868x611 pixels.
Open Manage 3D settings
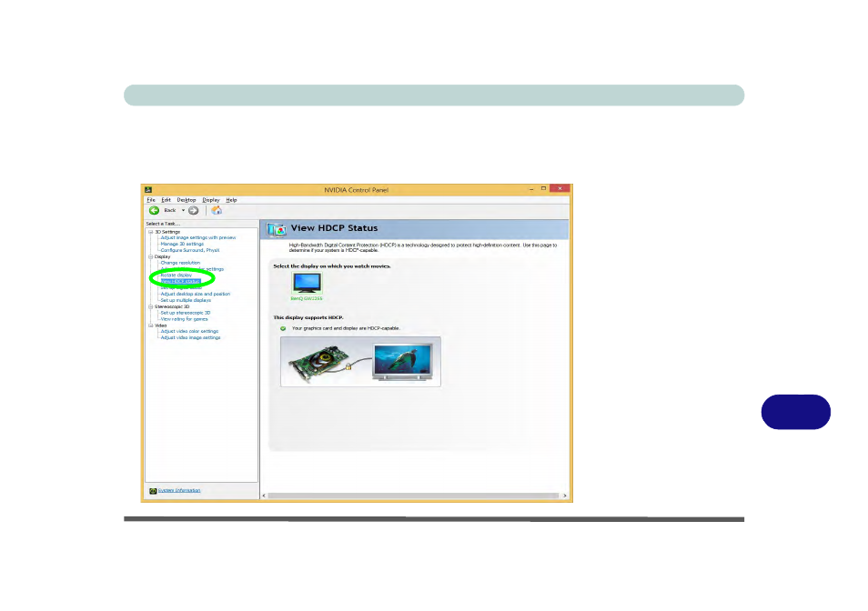182,244
